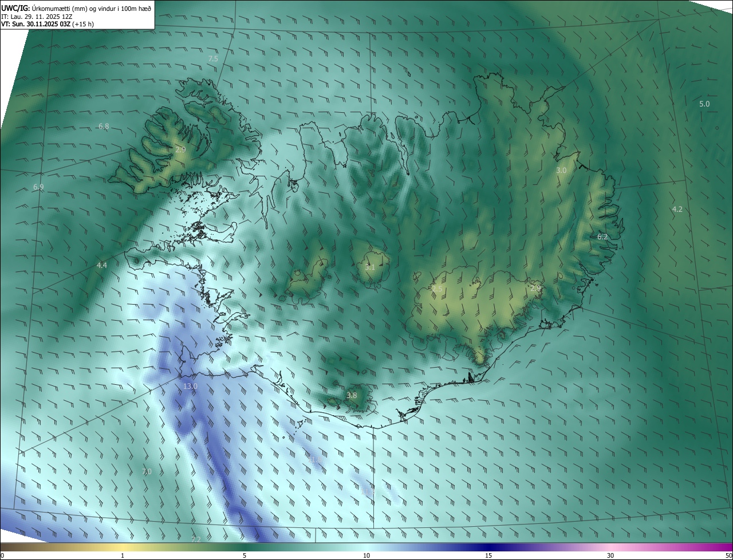Click the colour scale tick label 1
The height and width of the screenshot is (560, 733).
point(123,555)
